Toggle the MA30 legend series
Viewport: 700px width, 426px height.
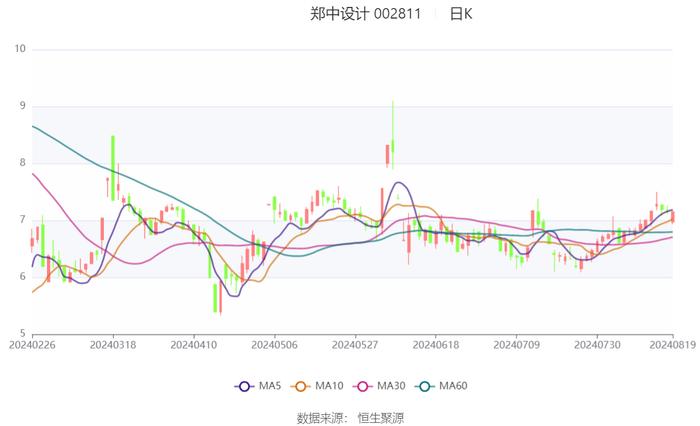(379, 386)
